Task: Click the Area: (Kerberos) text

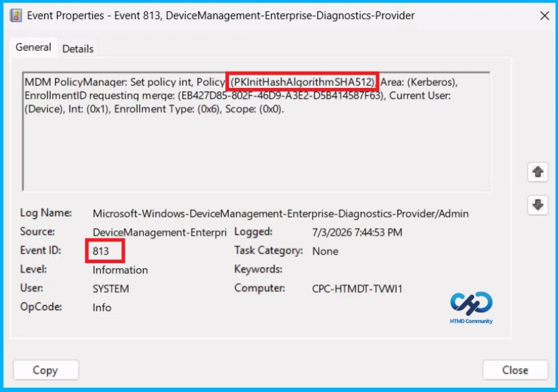Action: point(419,82)
